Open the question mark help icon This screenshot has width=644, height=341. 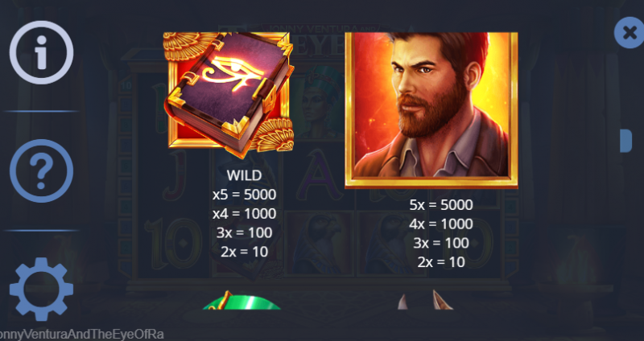pyautogui.click(x=42, y=170)
